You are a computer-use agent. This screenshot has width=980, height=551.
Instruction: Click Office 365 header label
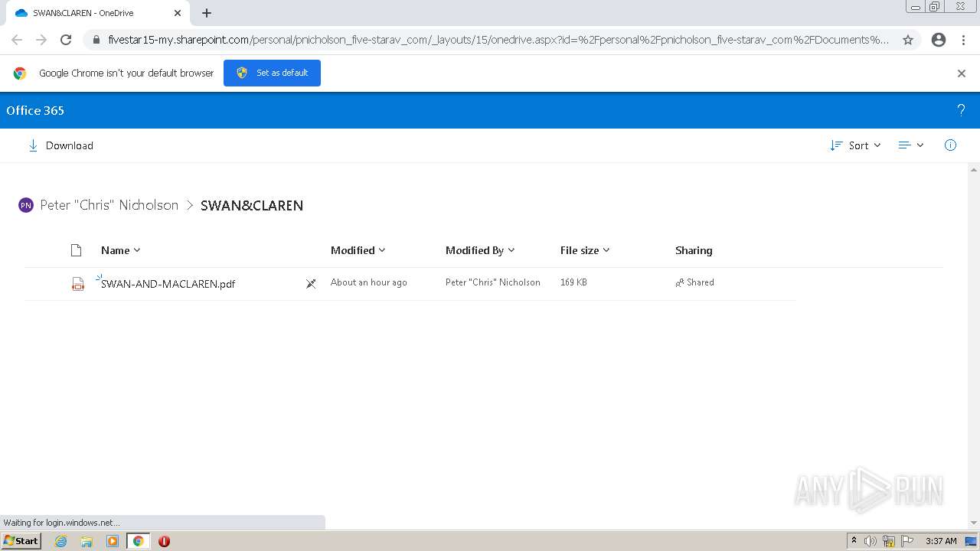click(35, 110)
